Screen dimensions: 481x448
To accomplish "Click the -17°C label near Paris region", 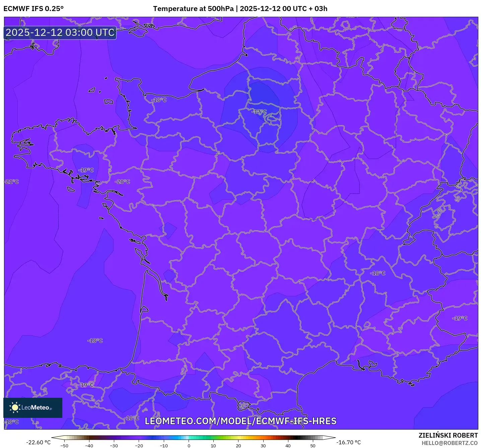I will [259, 112].
